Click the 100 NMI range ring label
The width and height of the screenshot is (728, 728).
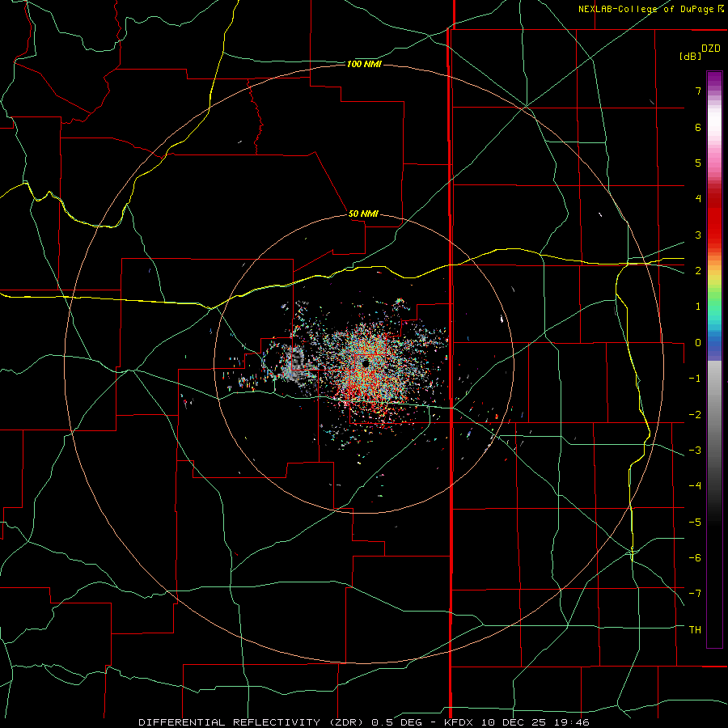tap(364, 64)
